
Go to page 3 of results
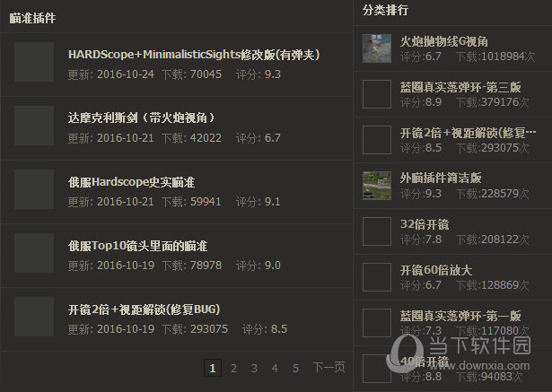point(254,368)
